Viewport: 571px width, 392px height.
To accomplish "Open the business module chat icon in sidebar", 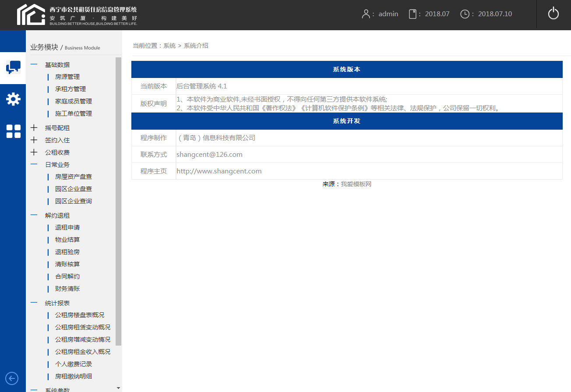I will [x=13, y=67].
